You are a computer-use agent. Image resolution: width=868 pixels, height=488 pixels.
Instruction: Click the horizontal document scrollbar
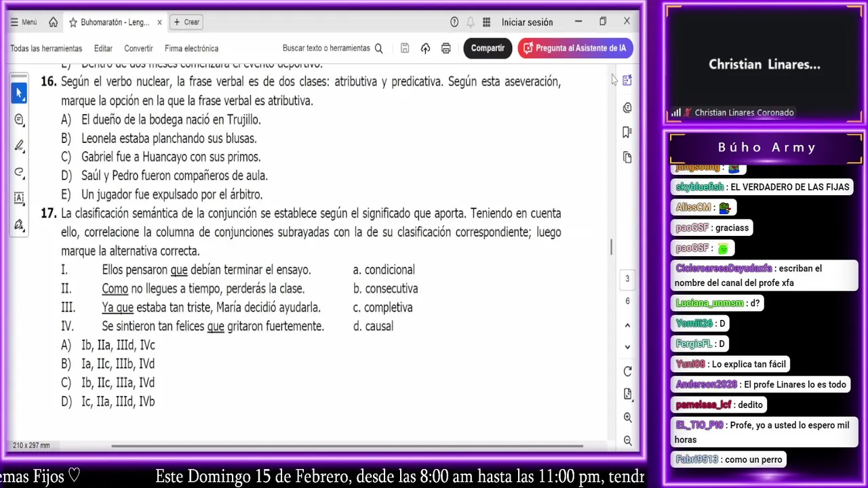(347, 446)
